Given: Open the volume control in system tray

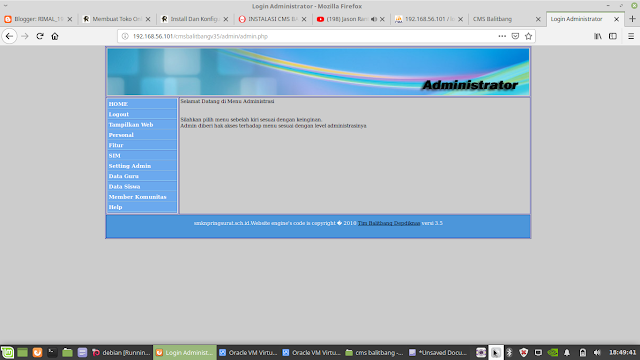Looking at the screenshot, I should pos(597,352).
